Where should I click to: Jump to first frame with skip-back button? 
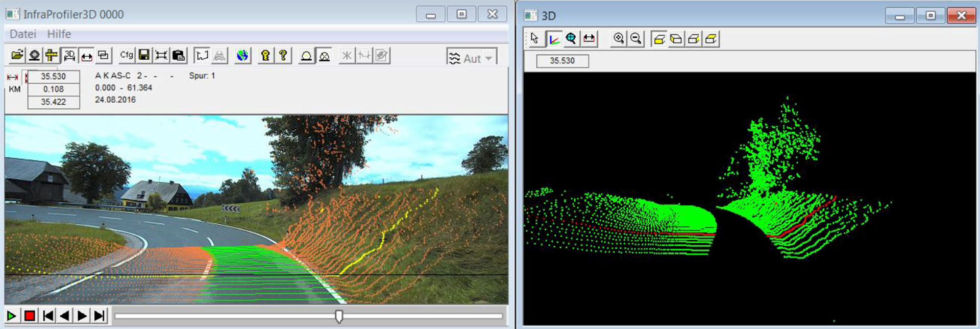[48, 316]
